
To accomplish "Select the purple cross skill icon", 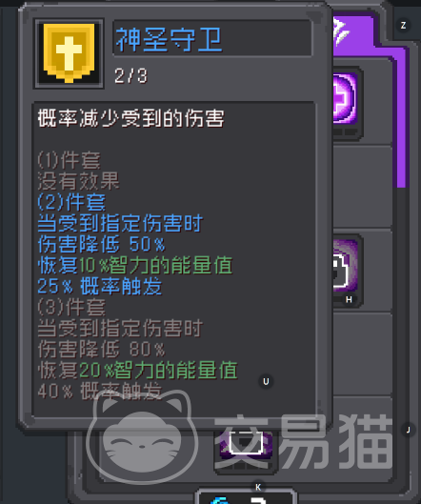I will tap(346, 99).
